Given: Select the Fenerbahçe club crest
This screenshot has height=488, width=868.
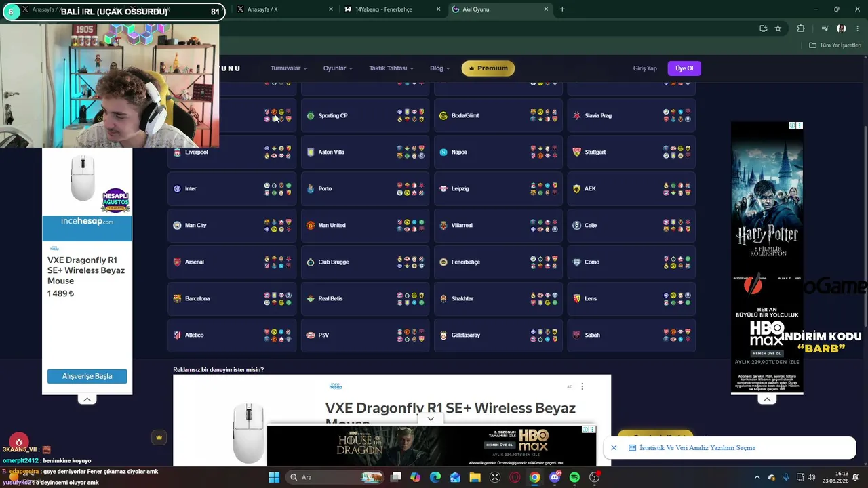Looking at the screenshot, I should tap(443, 262).
